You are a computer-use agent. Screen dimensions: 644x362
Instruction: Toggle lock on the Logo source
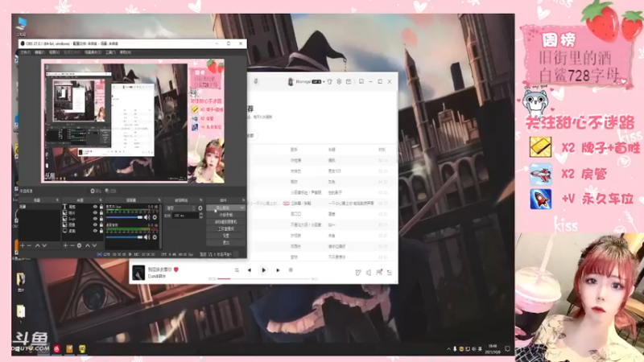[x=101, y=219]
